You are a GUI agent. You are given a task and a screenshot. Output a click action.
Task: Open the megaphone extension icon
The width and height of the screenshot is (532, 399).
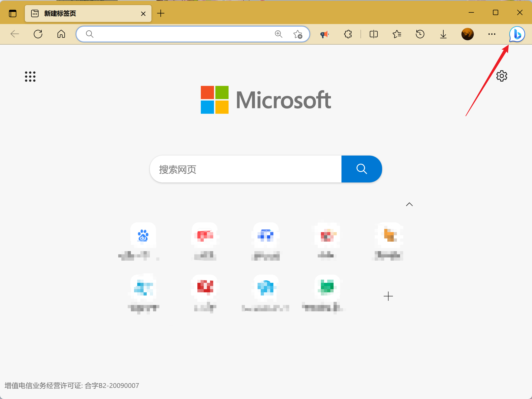[325, 34]
